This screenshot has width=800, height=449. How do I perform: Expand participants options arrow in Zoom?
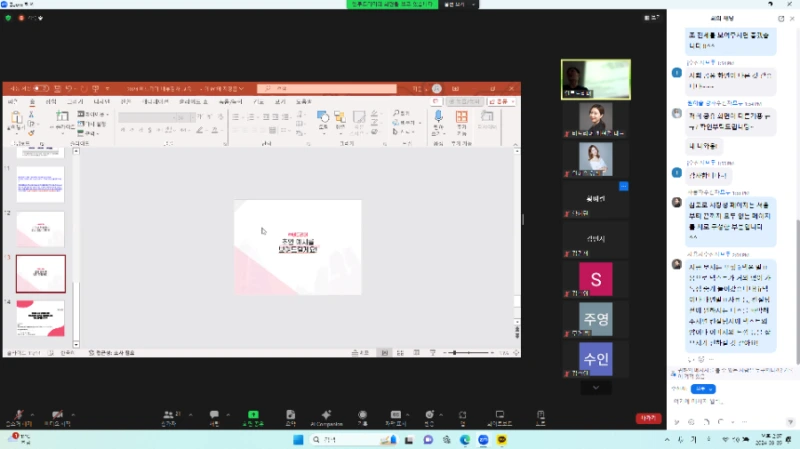(x=190, y=414)
